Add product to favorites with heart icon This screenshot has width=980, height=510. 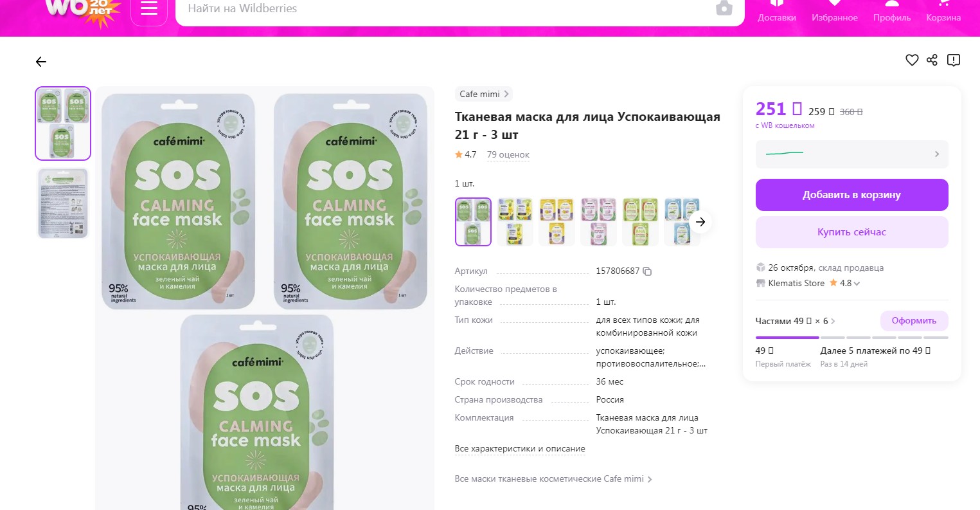(912, 60)
